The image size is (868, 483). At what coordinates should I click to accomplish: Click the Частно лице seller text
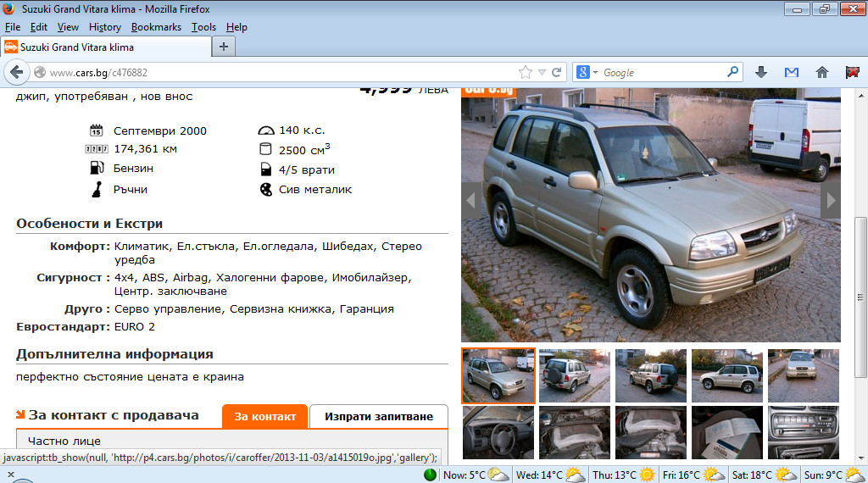click(x=64, y=441)
